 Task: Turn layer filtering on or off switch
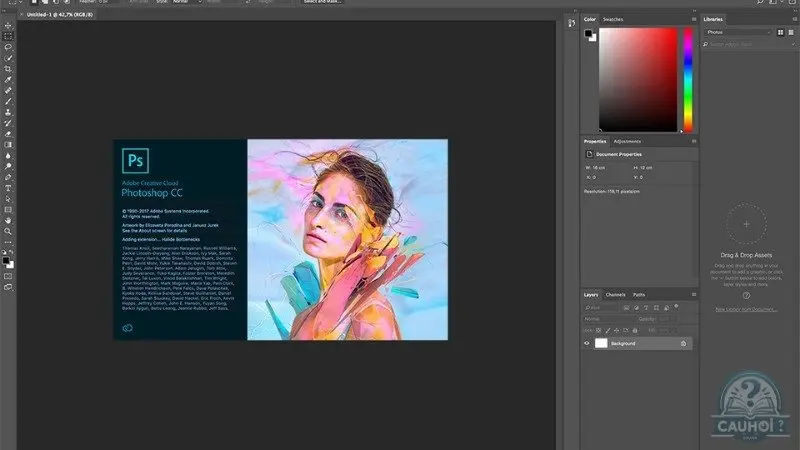[x=677, y=307]
